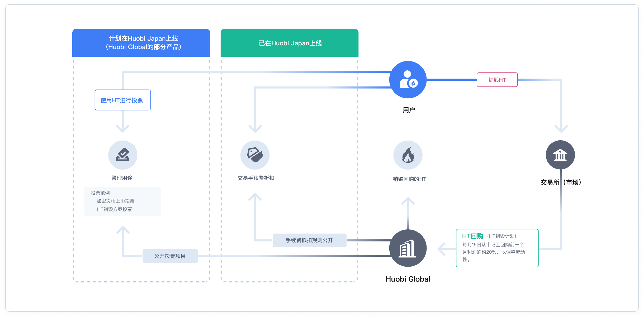
Task: Click the 交易所（市场）label
Action: [561, 182]
